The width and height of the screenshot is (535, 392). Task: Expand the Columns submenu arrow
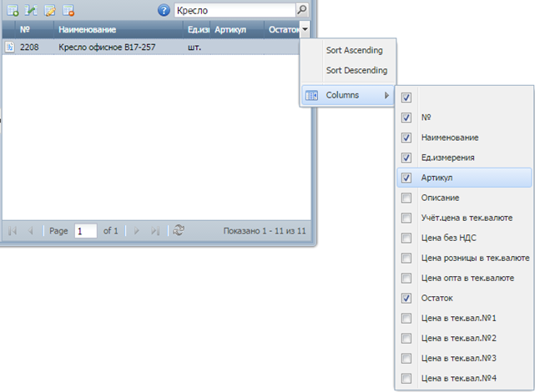tap(386, 95)
